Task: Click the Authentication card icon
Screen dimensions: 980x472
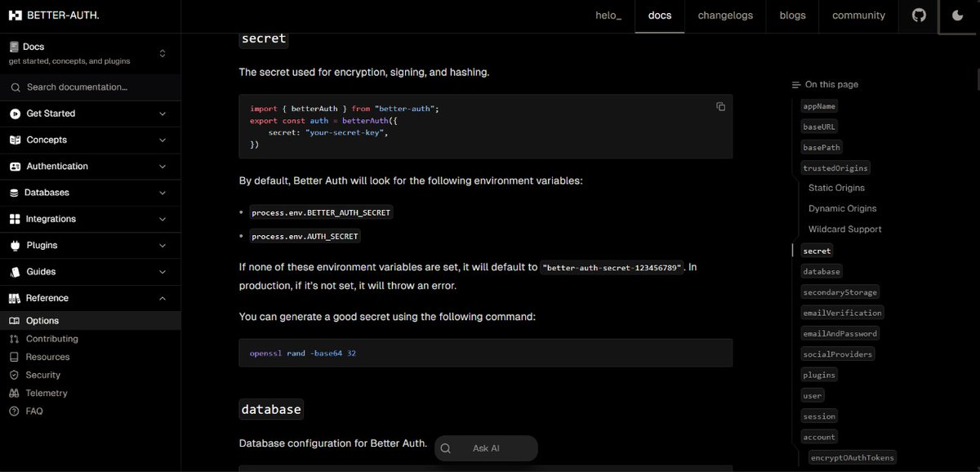Action: (16, 167)
